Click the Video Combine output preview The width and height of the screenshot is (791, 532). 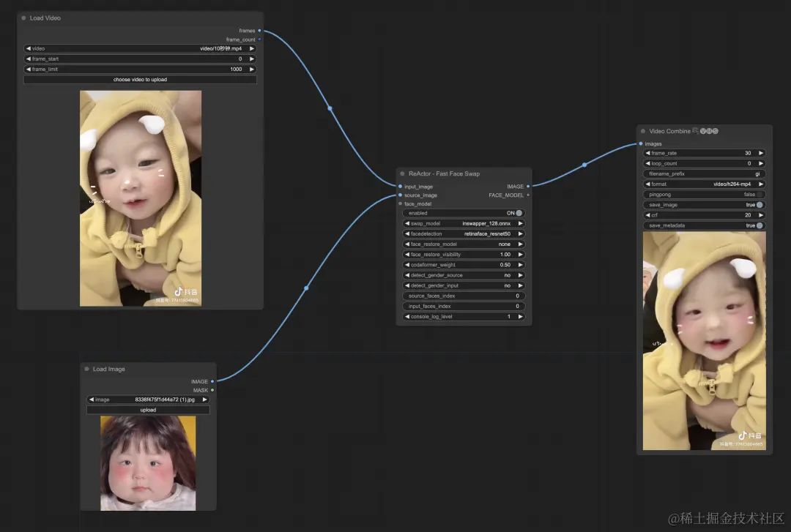click(x=705, y=341)
